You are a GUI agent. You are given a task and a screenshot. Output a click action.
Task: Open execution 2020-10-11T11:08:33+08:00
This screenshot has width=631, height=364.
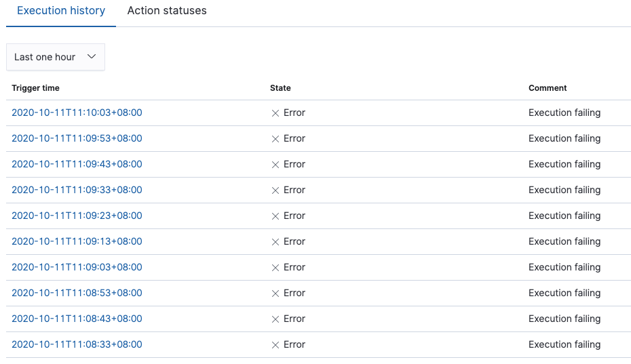click(77, 344)
